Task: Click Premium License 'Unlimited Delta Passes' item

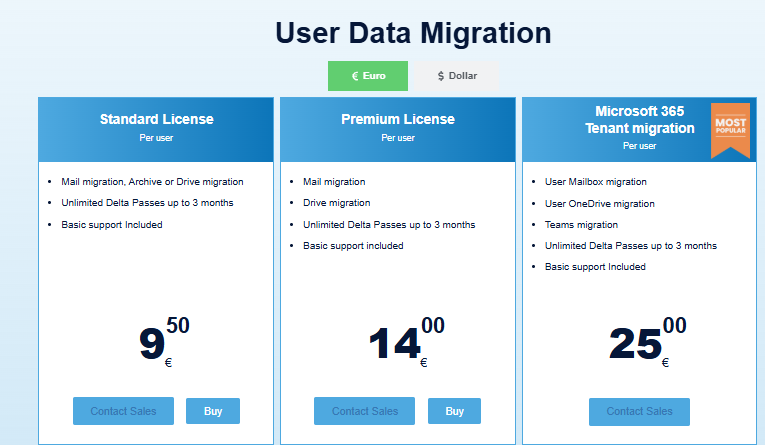Action: (389, 224)
